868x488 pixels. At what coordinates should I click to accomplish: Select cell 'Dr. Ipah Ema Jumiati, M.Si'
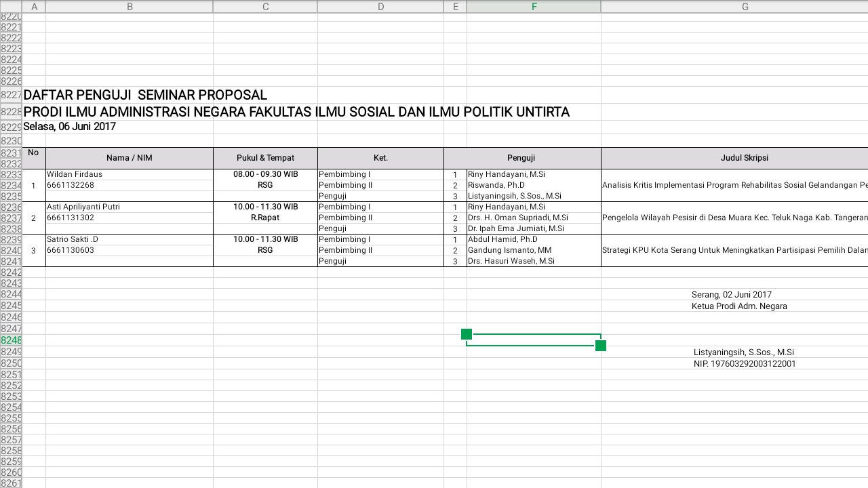534,228
